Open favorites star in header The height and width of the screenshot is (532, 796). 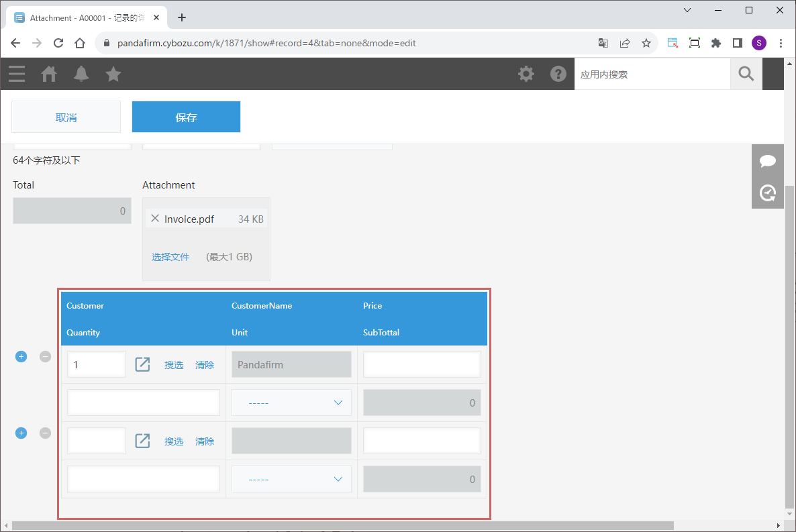(113, 74)
